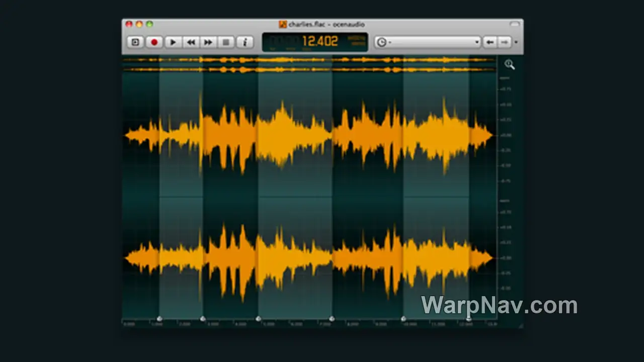Start playback with the play button
The width and height of the screenshot is (644, 362).
pos(173,42)
